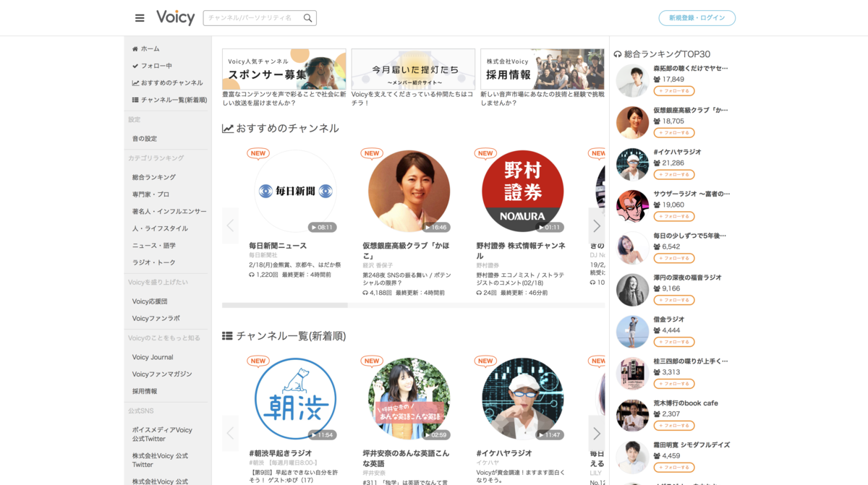Viewport: 868px width, 485px height.
Task: Open the 野村證券 株式情報チャンネル title
Action: [521, 251]
